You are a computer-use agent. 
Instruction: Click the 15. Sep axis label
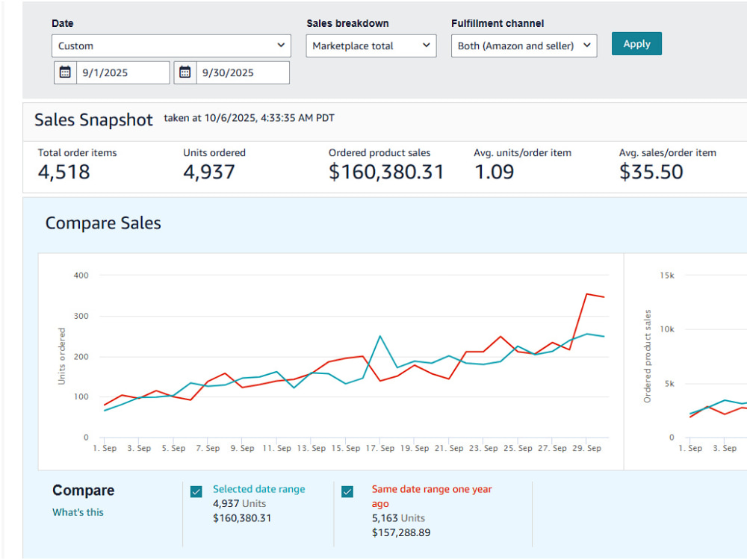pyautogui.click(x=346, y=448)
